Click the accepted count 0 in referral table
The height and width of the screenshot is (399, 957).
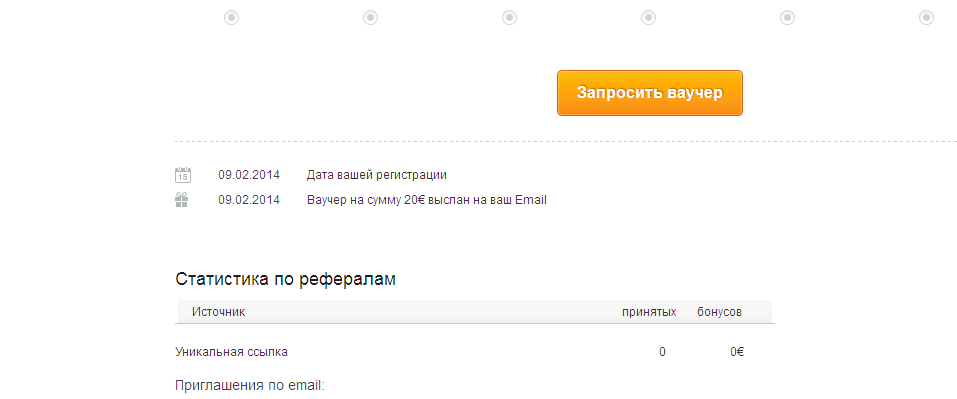662,351
